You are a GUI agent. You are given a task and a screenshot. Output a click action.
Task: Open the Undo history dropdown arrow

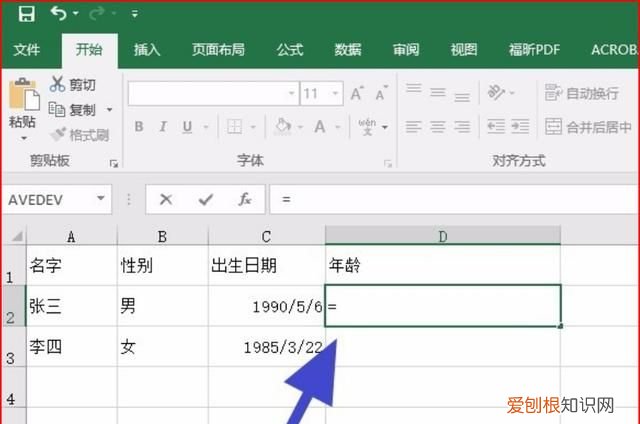(76, 13)
